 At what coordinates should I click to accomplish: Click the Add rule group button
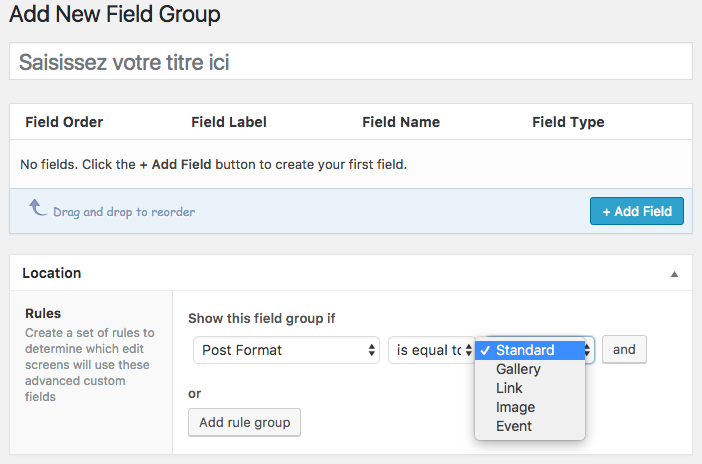tap(244, 422)
